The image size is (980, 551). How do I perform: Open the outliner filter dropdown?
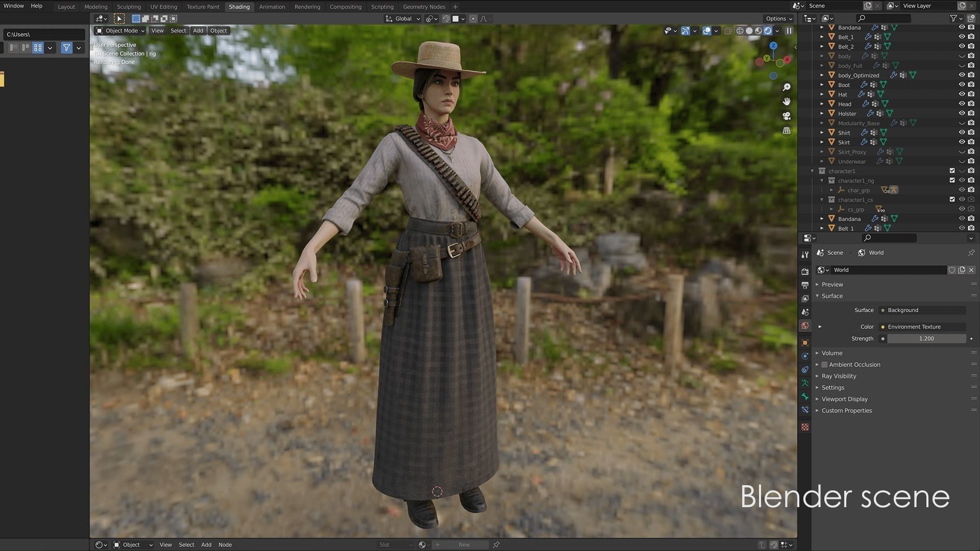(x=955, y=18)
